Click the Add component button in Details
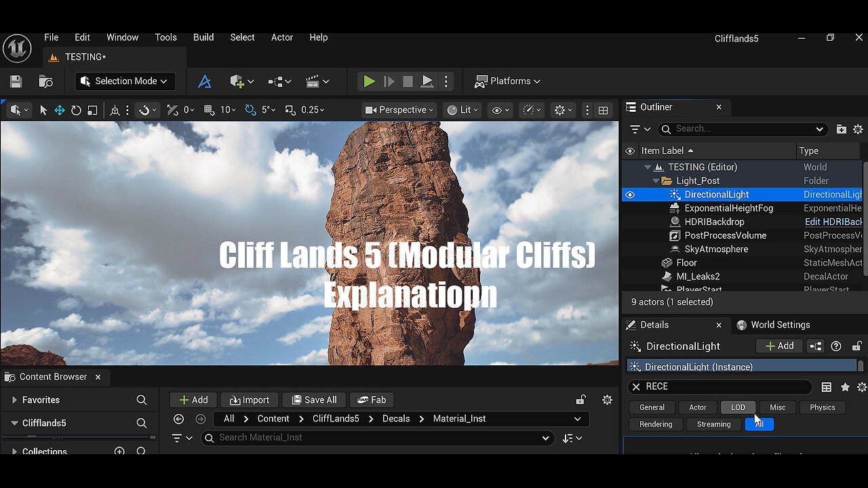 tap(779, 346)
